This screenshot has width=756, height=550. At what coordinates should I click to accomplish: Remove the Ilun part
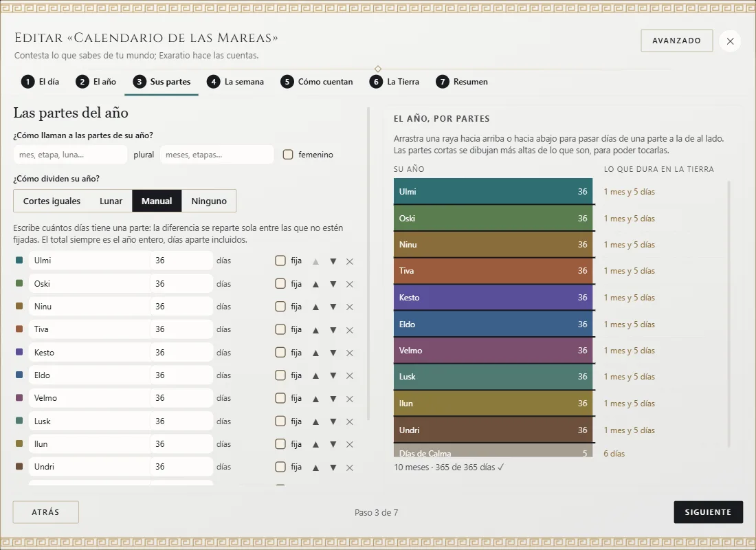350,444
